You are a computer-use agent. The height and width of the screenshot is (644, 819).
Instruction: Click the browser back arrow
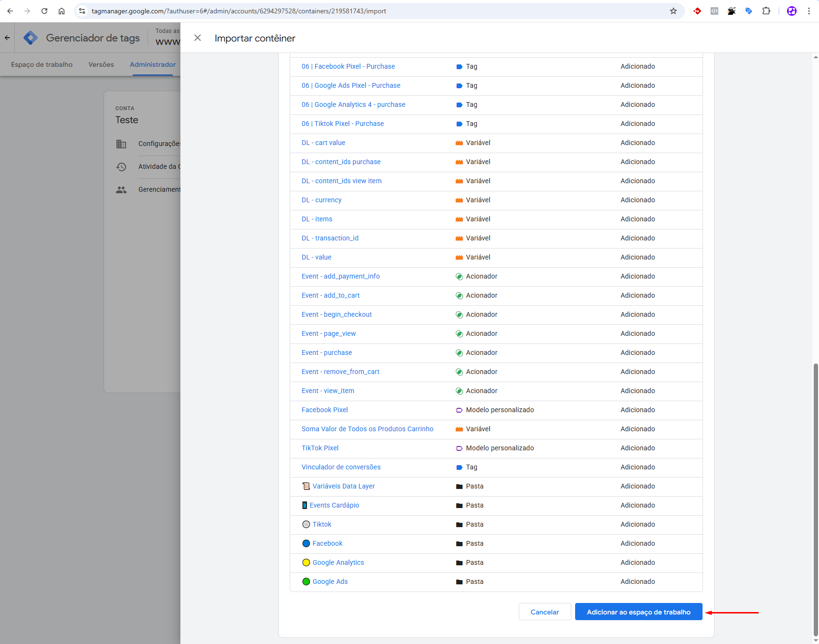point(10,11)
